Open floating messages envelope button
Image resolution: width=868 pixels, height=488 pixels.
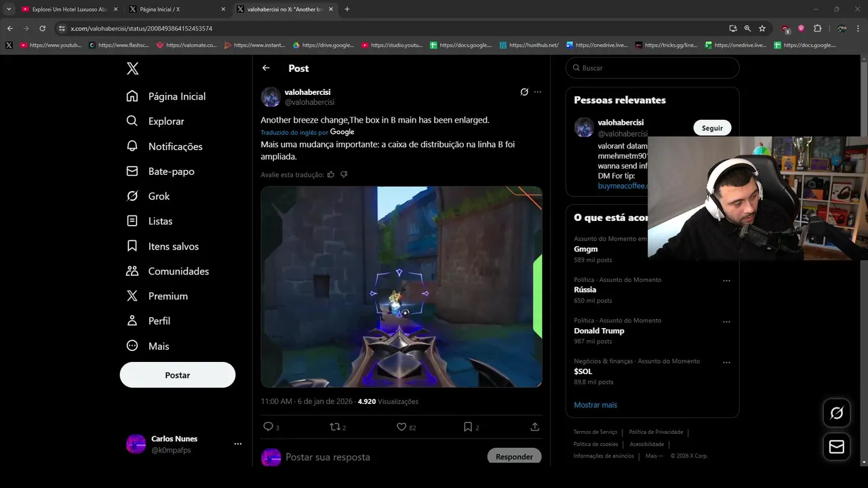pos(837,447)
